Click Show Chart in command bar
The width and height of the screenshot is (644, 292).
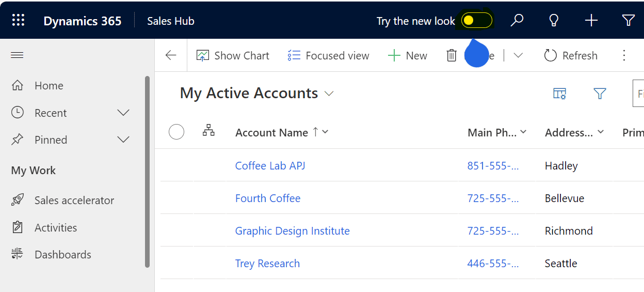[x=233, y=55]
